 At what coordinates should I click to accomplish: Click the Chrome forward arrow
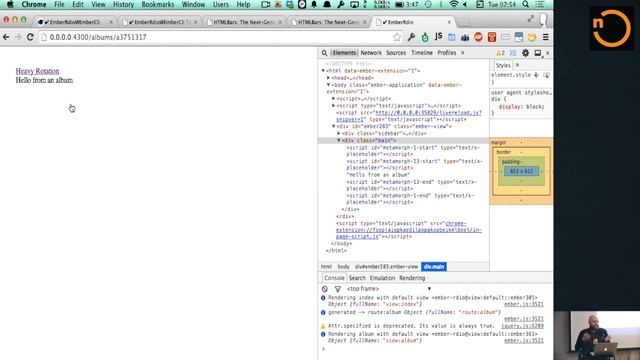pyautogui.click(x=18, y=37)
